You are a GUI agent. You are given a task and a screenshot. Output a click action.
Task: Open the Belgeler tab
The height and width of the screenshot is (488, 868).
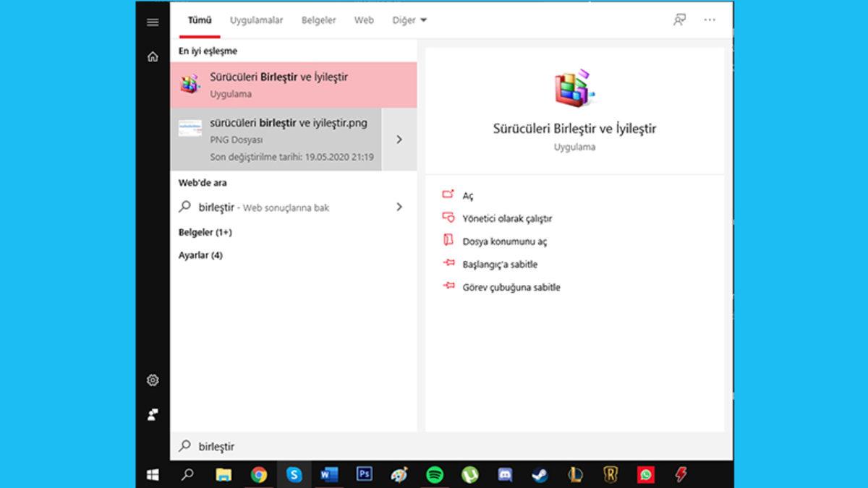(318, 20)
